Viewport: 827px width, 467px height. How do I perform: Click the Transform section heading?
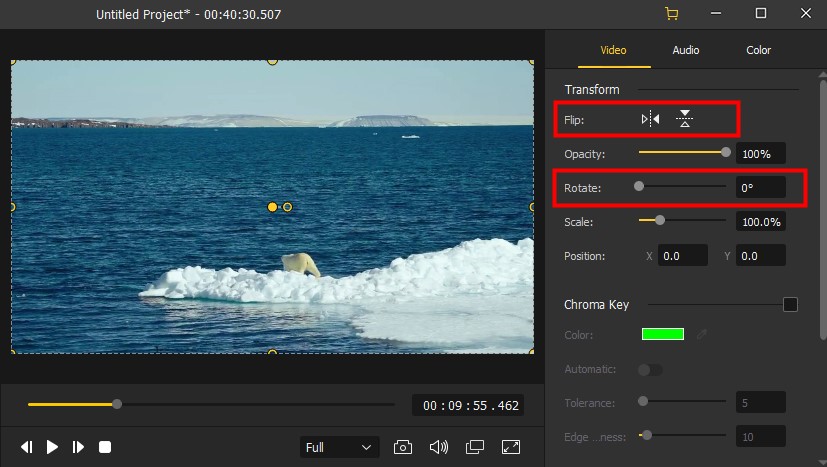(x=592, y=89)
